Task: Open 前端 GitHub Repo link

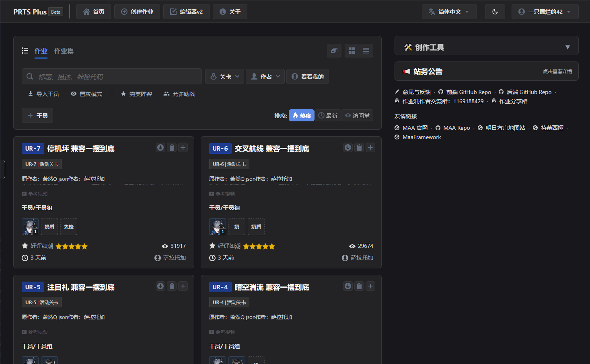Action: [x=465, y=92]
